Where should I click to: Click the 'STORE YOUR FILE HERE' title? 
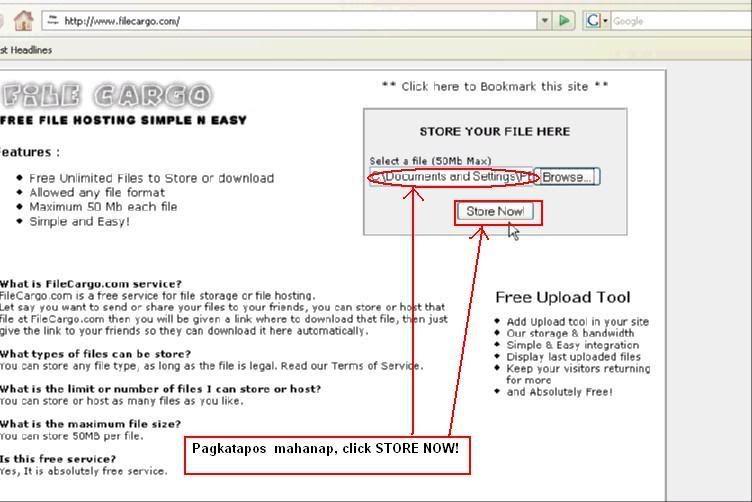(x=494, y=131)
